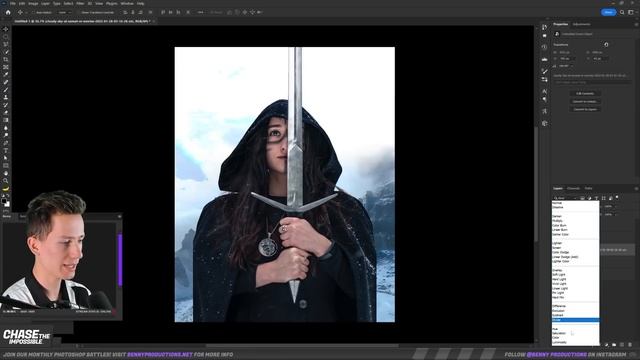Select the Move tool
640x360 pixels.
point(6,29)
